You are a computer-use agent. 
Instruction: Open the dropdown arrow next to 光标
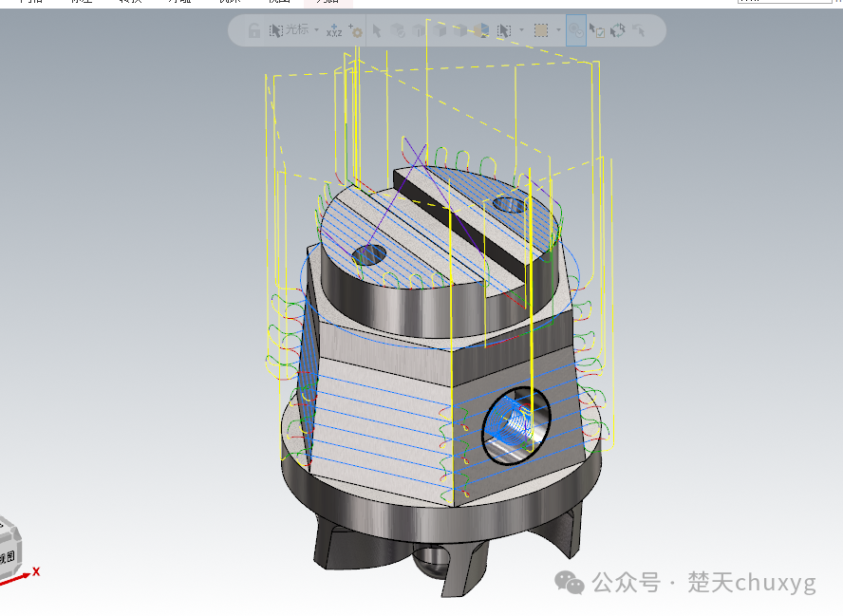(x=317, y=29)
